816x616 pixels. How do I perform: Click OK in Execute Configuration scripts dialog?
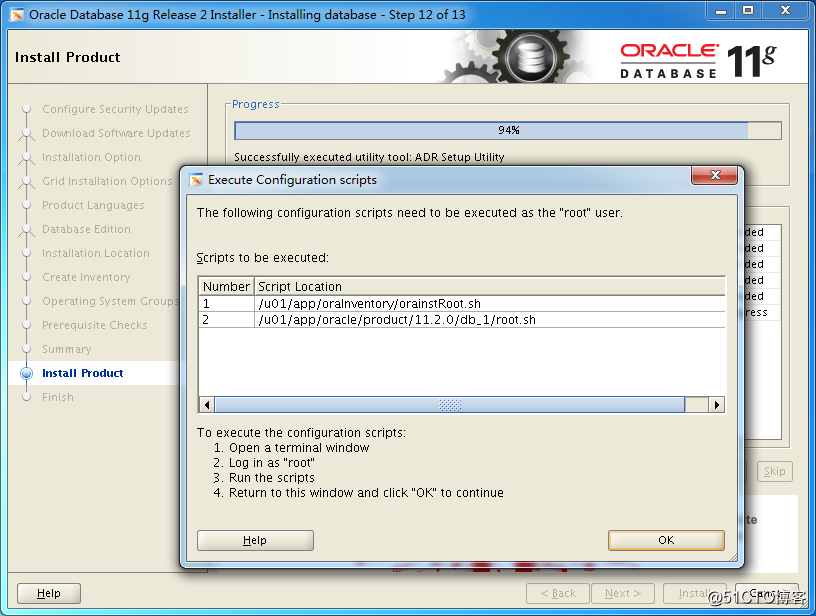[666, 540]
